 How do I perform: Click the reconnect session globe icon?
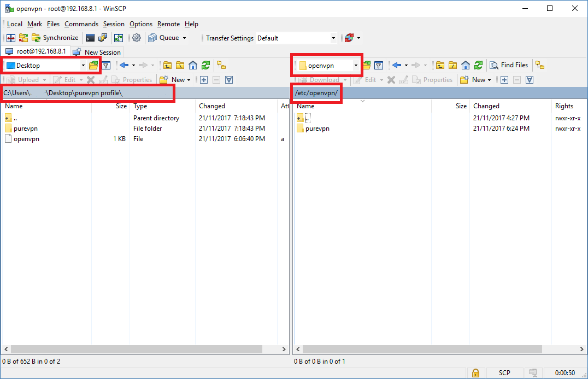[349, 38]
